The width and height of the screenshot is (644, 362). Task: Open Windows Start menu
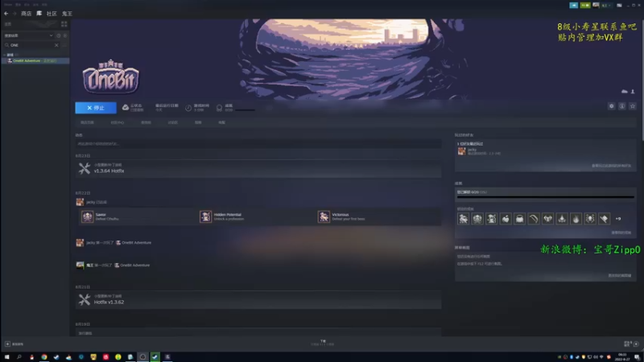click(x=6, y=357)
